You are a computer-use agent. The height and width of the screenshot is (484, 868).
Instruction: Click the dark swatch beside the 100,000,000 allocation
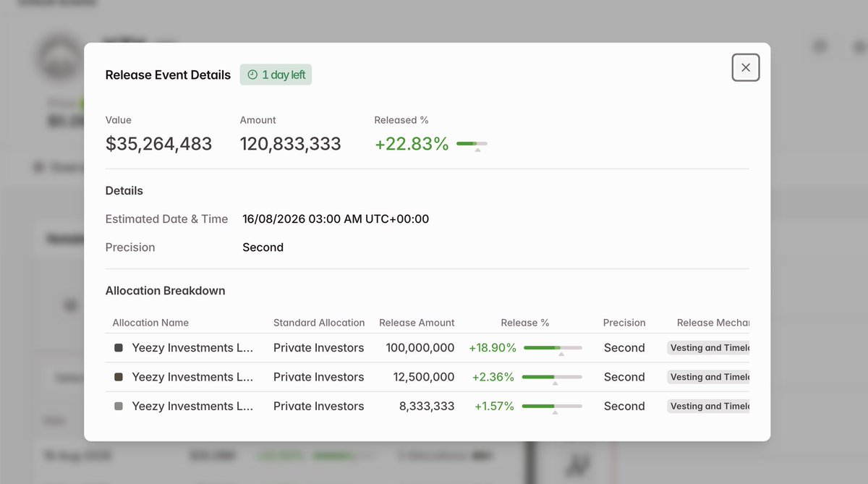[119, 348]
